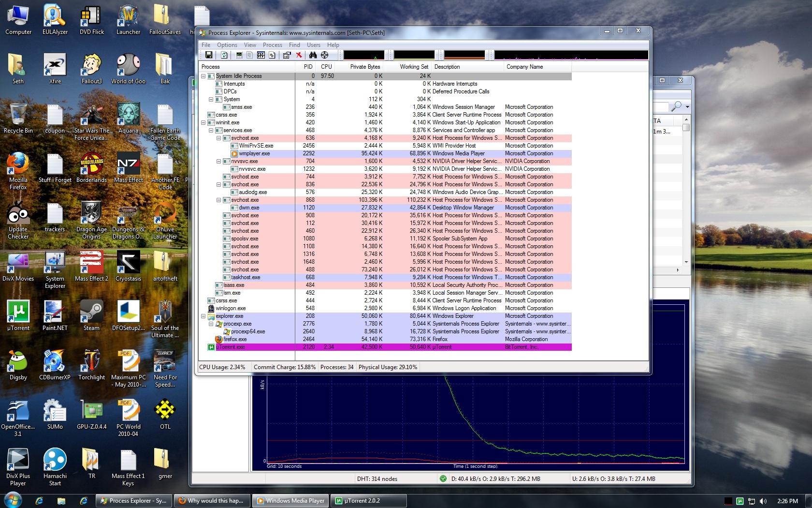Switch to the Firefox 'Why would this hap...' taskbar button
The image size is (812, 508).
tap(213, 501)
